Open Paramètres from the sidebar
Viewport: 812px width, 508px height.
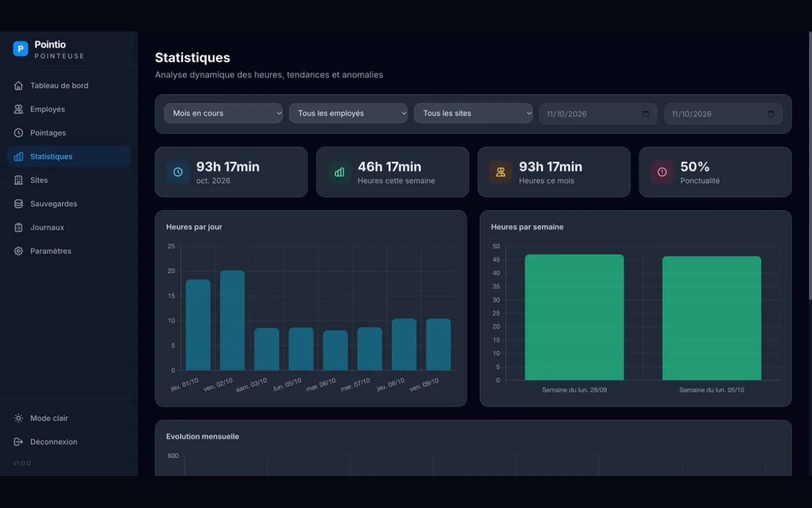point(69,251)
